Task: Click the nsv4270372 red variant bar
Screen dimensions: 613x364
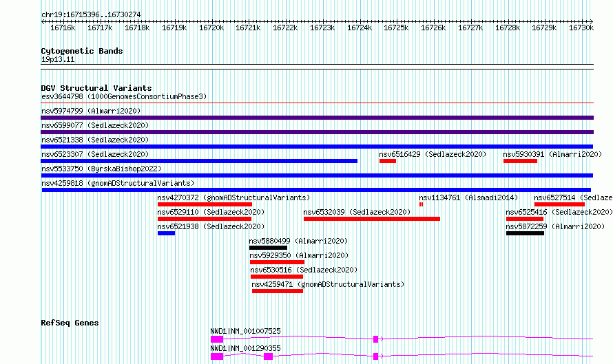Action: pos(205,204)
